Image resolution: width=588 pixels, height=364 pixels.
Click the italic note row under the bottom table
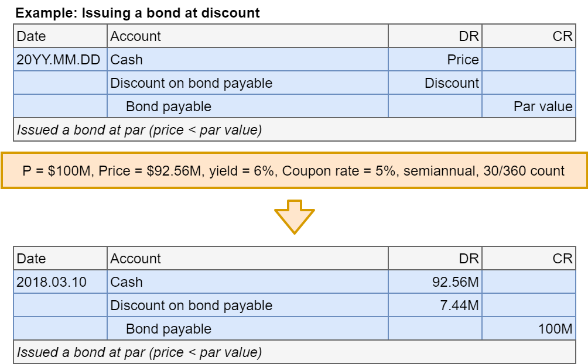[294, 352]
